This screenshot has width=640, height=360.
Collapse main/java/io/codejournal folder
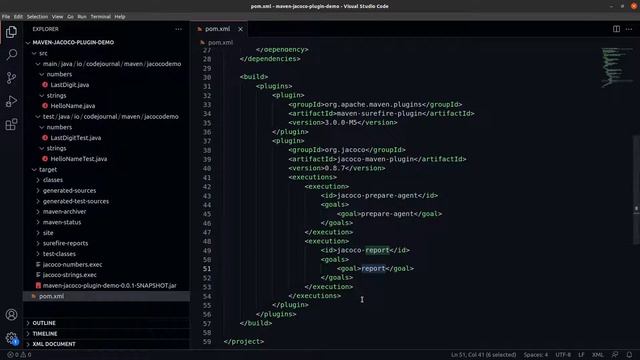[112, 64]
